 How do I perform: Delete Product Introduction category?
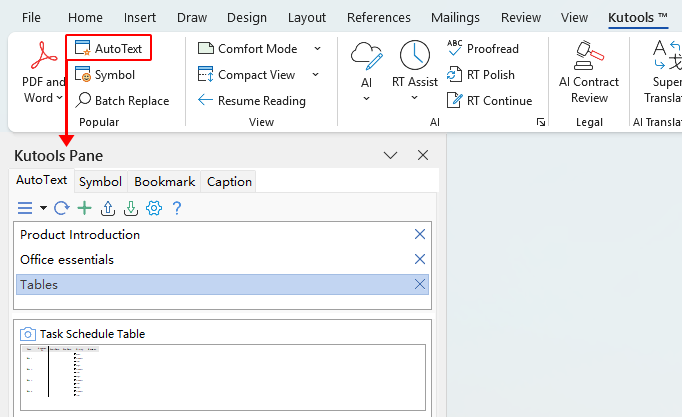[x=420, y=234]
